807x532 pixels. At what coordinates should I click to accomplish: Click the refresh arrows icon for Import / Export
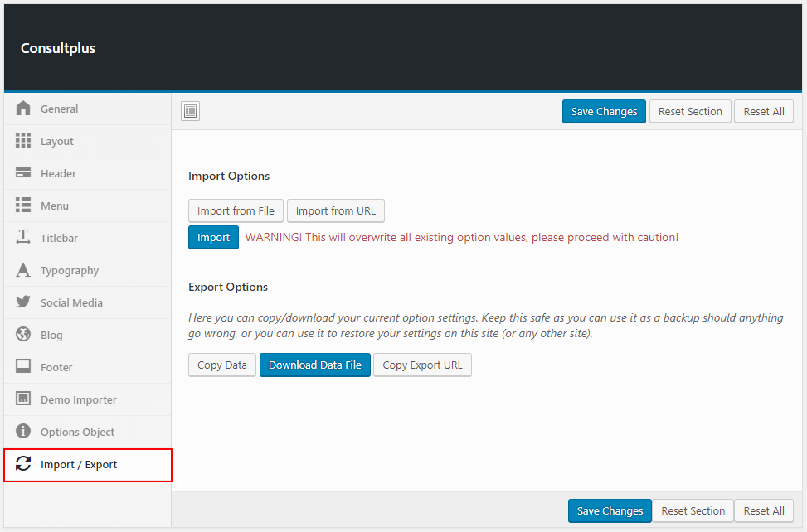pos(23,464)
